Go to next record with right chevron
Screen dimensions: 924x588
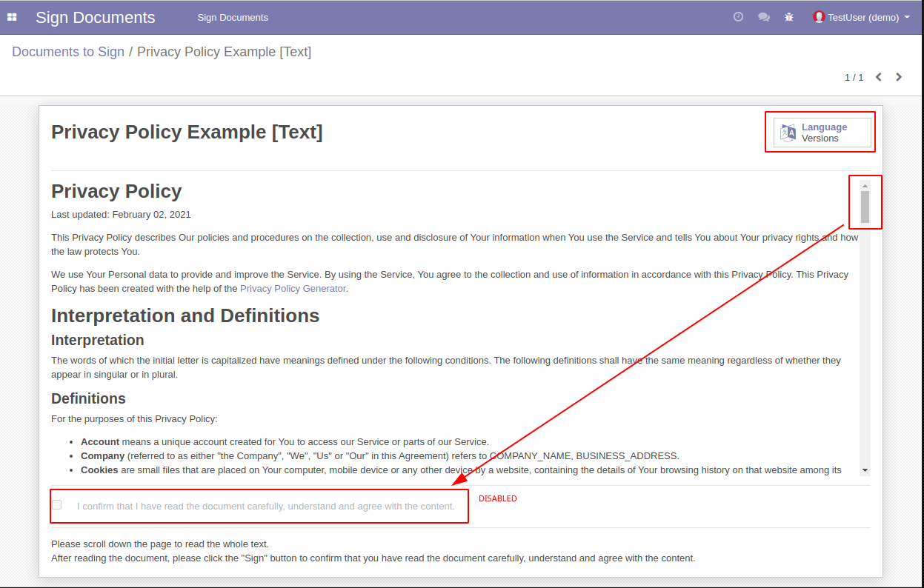[x=899, y=77]
